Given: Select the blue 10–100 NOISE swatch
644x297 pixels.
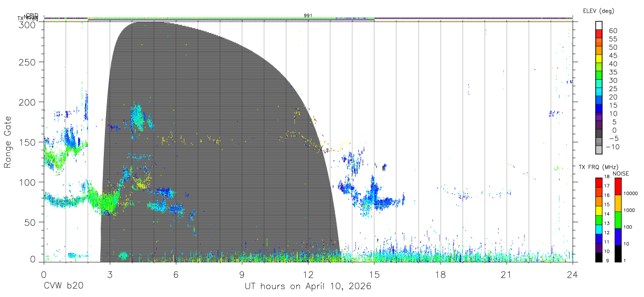Looking at the screenshot, I should click(618, 237).
